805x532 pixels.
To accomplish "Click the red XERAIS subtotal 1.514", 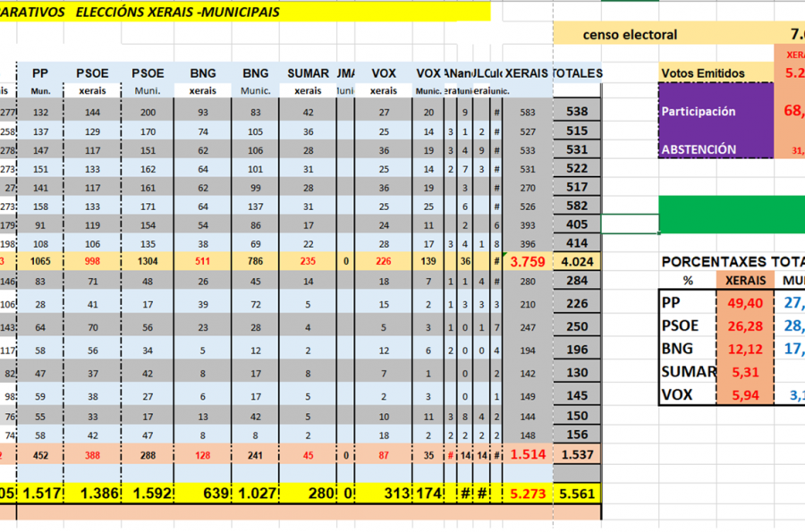I will pos(528,454).
